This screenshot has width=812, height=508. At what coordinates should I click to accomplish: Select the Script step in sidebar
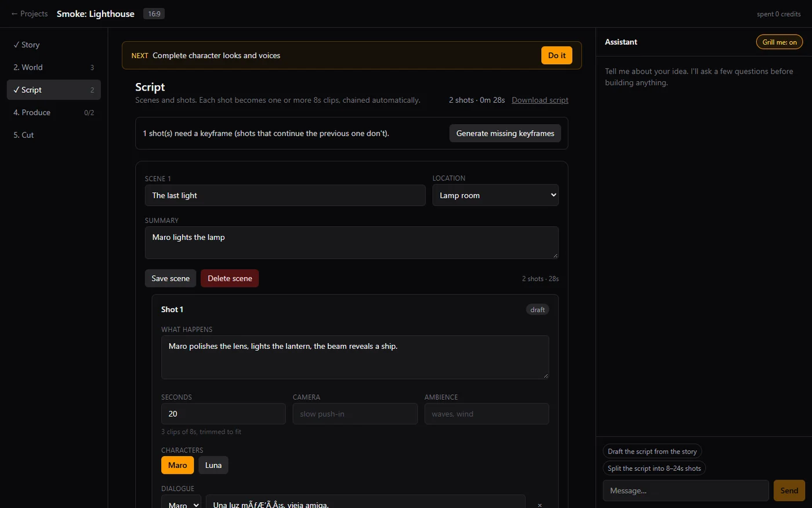54,90
